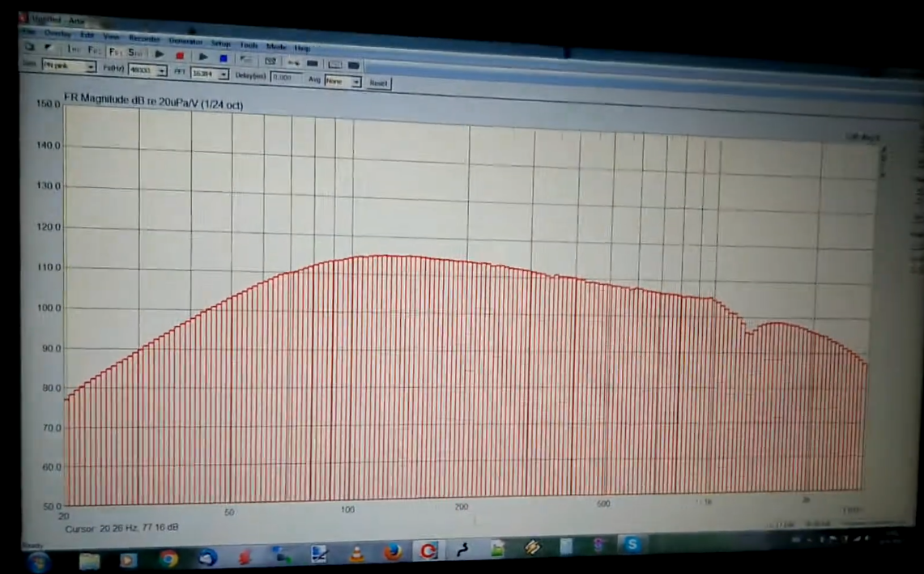The image size is (924, 574).
Task: Start recording with first play triangle
Action: pyautogui.click(x=159, y=53)
